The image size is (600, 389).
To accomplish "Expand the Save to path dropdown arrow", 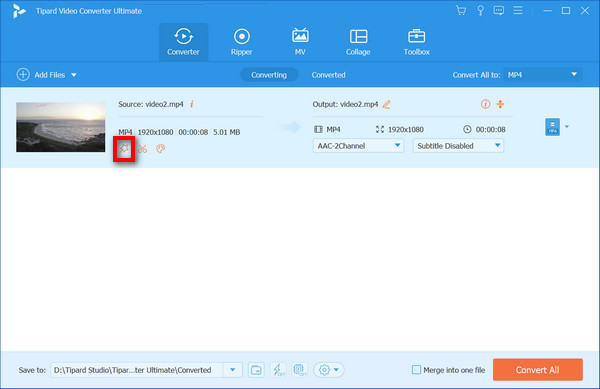I will coord(232,370).
